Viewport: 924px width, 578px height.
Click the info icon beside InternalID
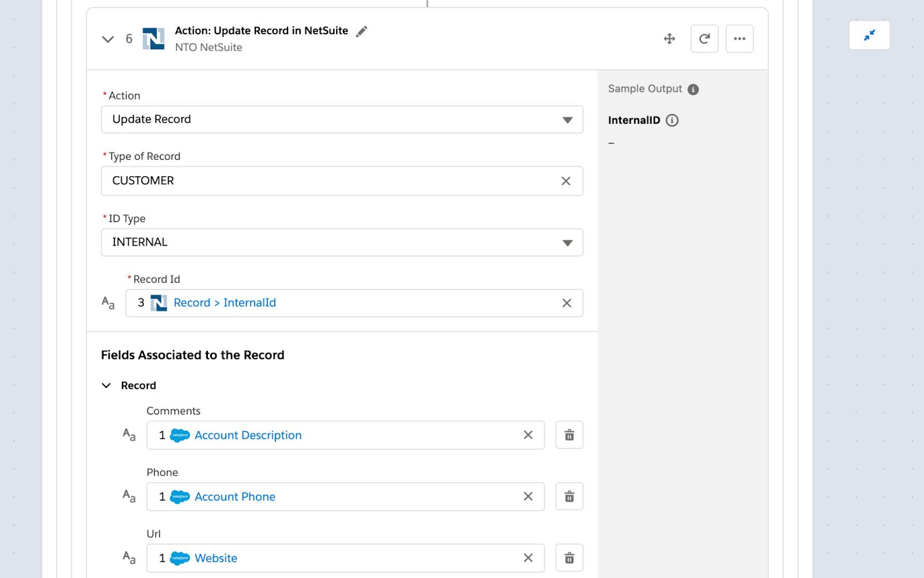point(672,120)
